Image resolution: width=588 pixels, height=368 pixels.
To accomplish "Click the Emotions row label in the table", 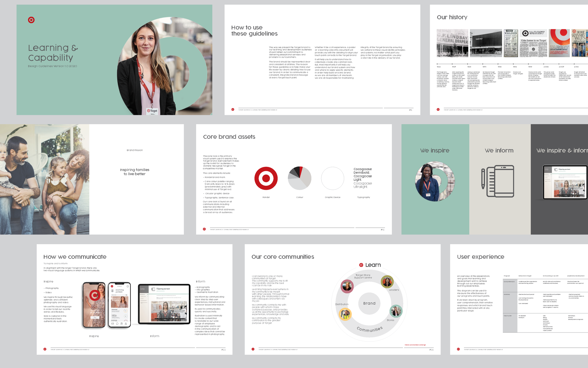I will [x=507, y=294].
